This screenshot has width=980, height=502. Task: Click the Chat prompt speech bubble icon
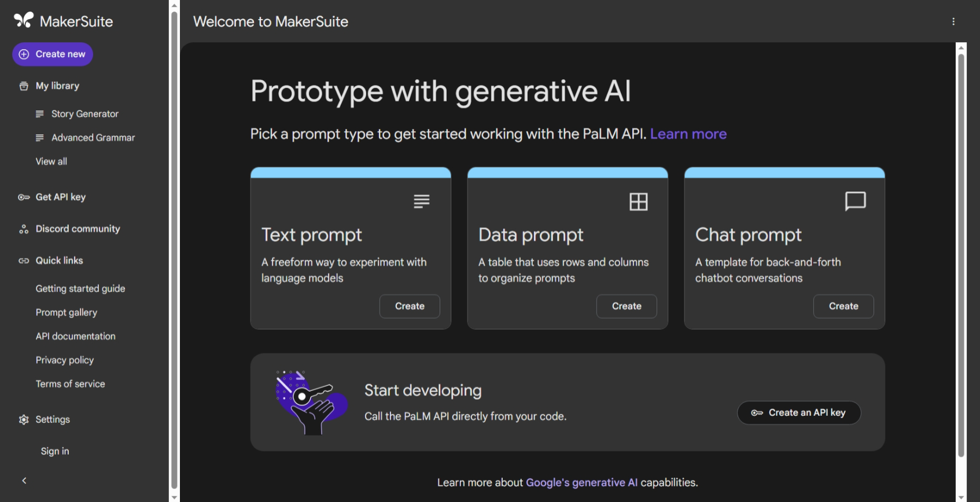pos(856,201)
